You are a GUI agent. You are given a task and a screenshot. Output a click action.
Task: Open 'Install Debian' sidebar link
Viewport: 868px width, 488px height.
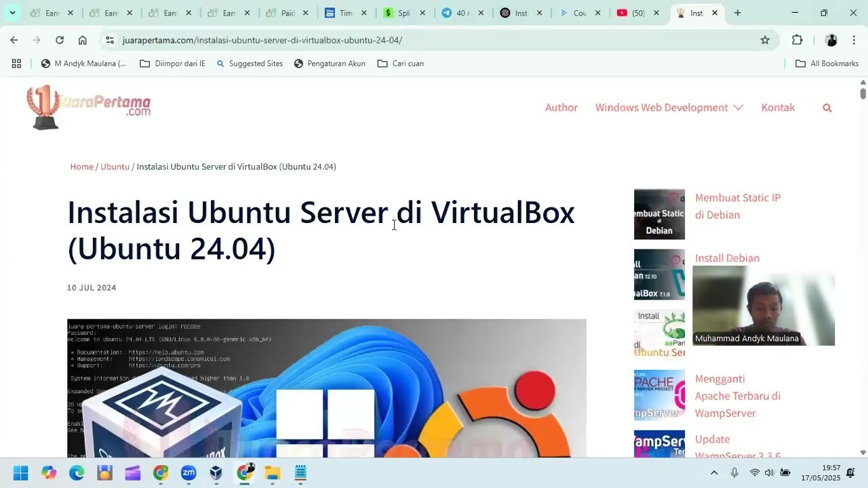coord(727,258)
